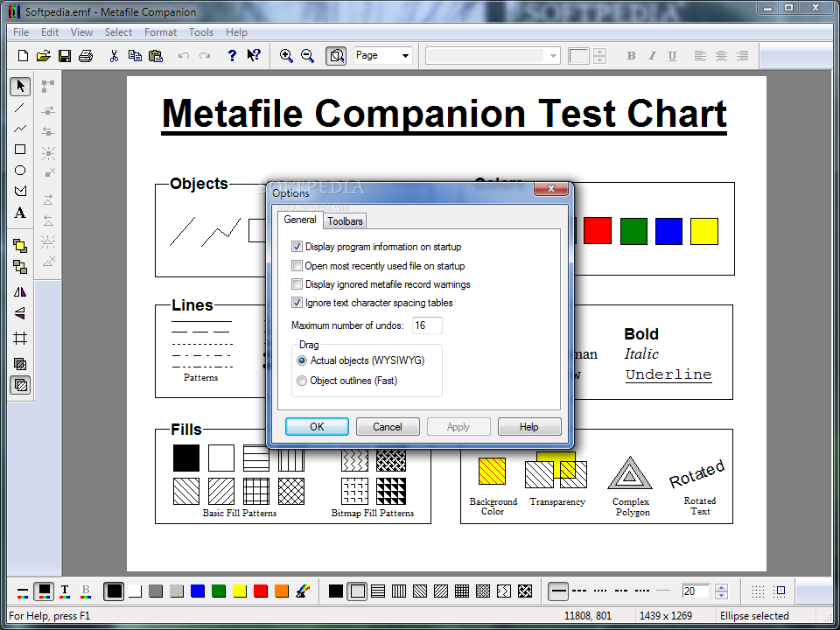The image size is (840, 630).
Task: Increase line width stepper up arrow
Action: [x=722, y=587]
